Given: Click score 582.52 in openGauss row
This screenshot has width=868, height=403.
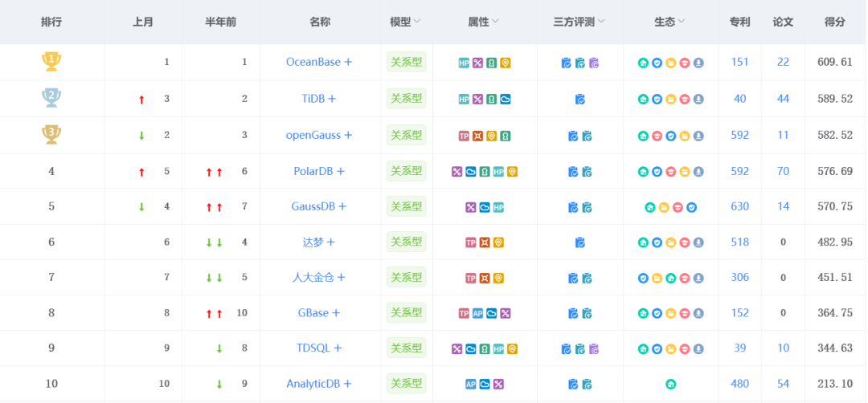Looking at the screenshot, I should [x=835, y=135].
